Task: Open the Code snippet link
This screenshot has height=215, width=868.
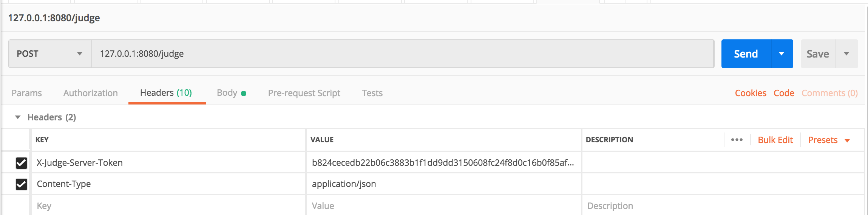Action: coord(784,93)
